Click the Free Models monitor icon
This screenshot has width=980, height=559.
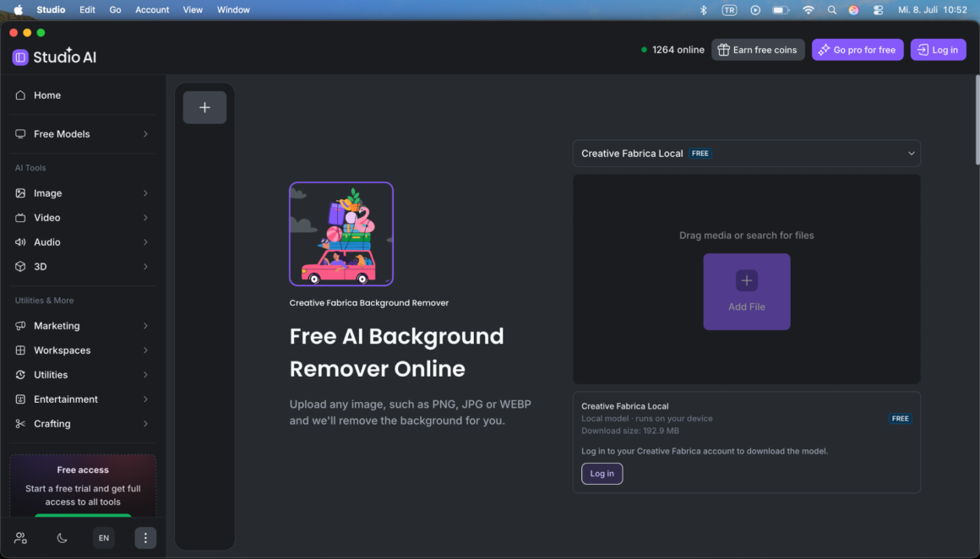pyautogui.click(x=20, y=133)
